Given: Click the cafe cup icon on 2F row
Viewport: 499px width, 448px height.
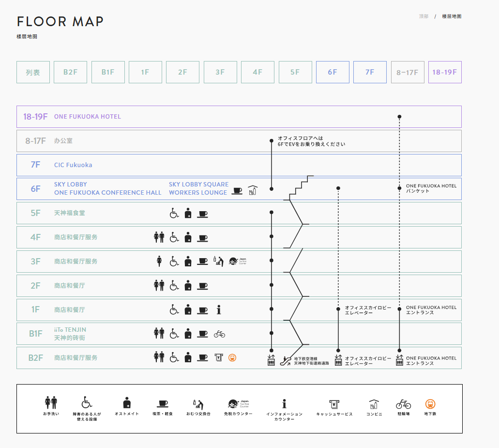Looking at the screenshot, I should point(203,286).
